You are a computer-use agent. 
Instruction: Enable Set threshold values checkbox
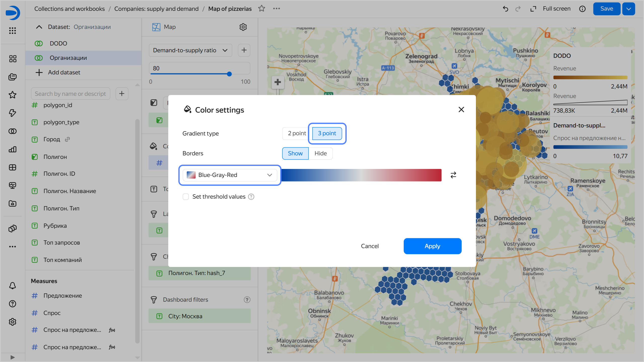tap(186, 197)
